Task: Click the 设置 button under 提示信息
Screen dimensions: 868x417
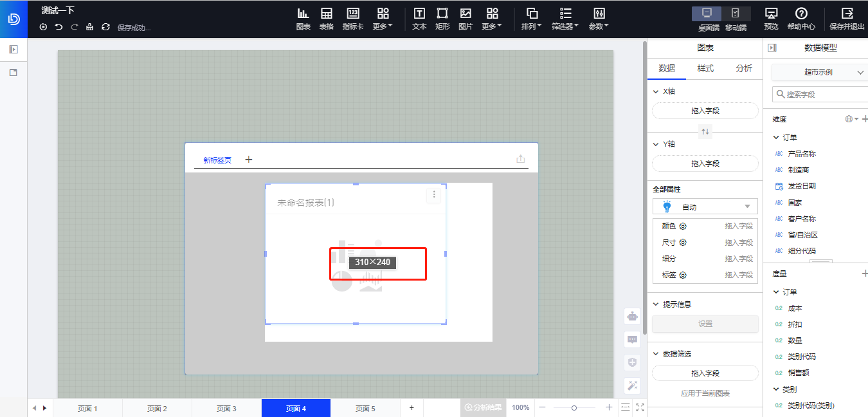Action: point(705,323)
